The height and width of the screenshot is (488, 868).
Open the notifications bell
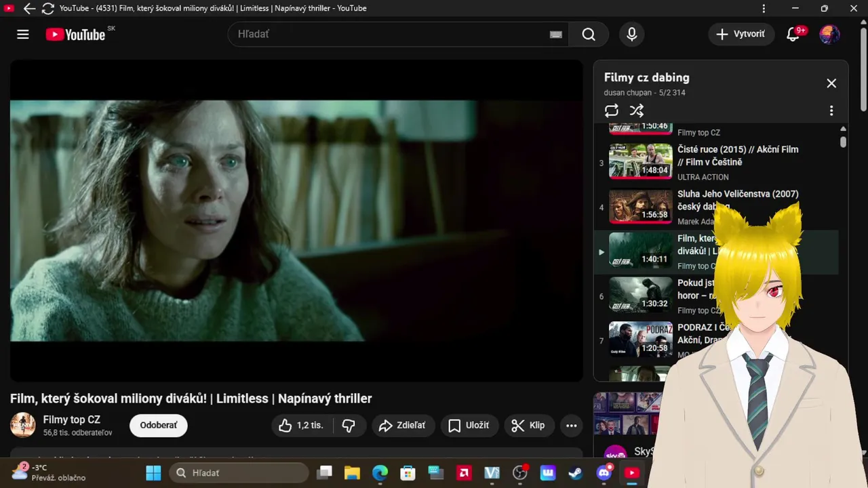click(x=793, y=34)
